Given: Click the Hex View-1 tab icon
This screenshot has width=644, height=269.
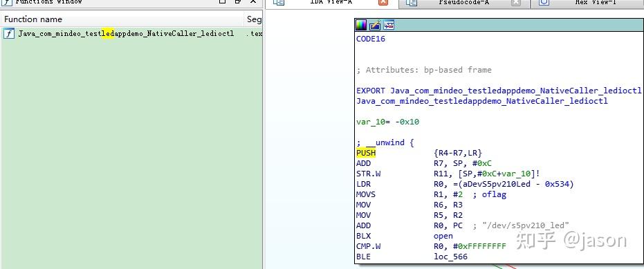Looking at the screenshot, I should coord(544,3).
